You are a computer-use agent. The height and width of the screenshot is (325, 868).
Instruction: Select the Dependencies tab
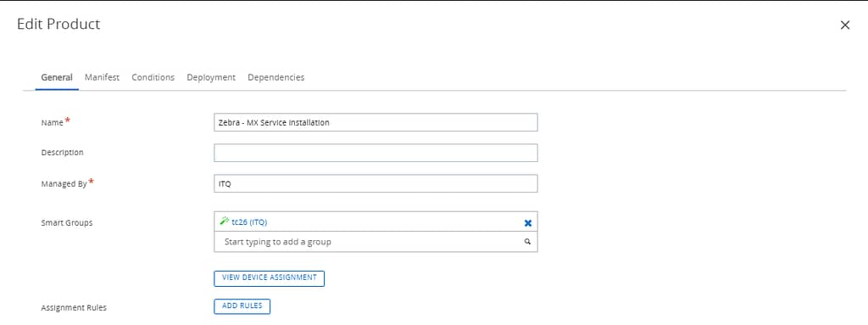275,77
